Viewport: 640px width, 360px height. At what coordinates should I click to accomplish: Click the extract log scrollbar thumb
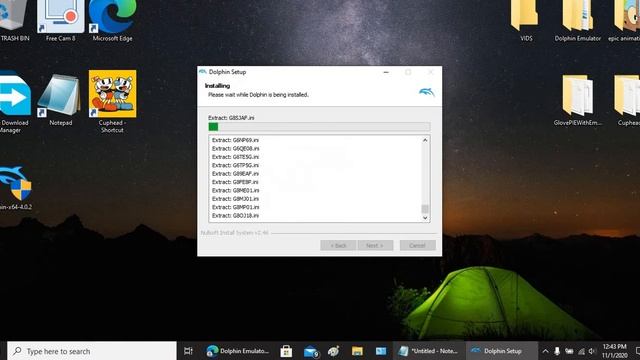point(425,209)
